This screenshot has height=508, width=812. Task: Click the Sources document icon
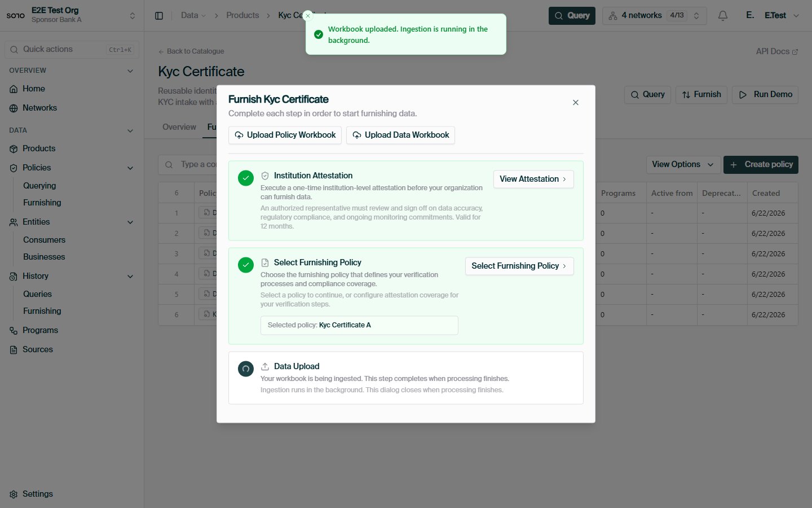pyautogui.click(x=14, y=350)
